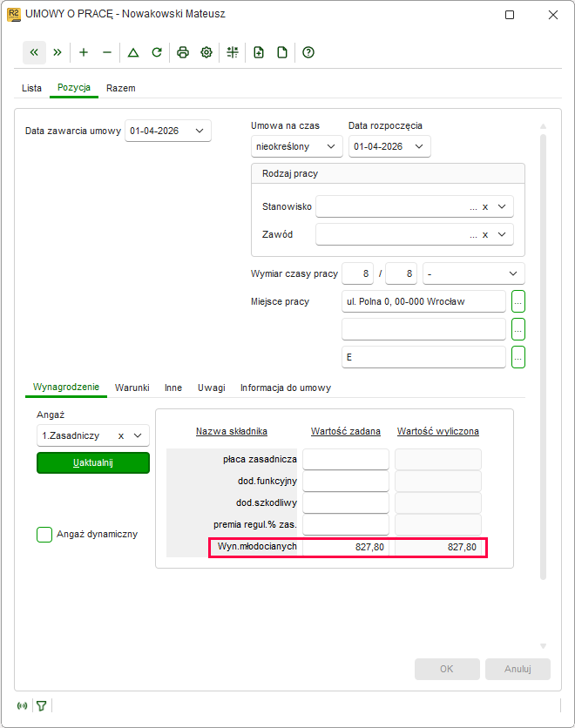The image size is (575, 728).
Task: Select the Wynagrodzenie tab
Action: (x=66, y=388)
